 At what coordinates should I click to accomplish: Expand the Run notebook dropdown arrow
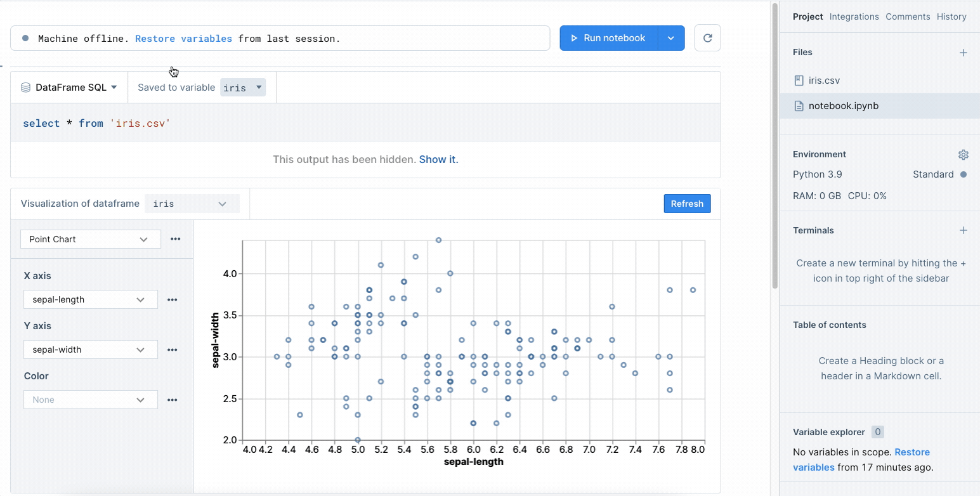671,38
